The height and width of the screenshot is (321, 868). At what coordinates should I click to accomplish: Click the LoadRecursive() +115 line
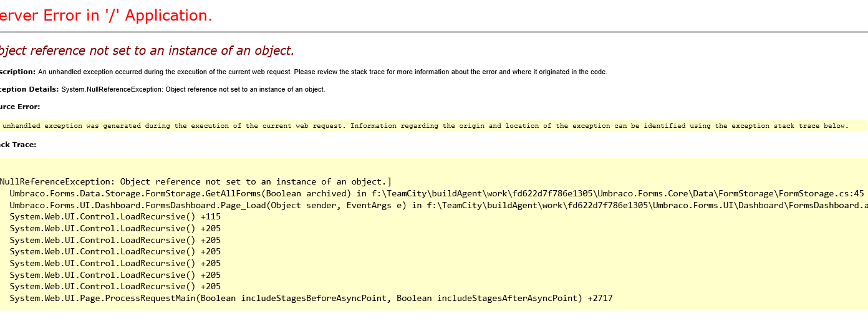(115, 217)
